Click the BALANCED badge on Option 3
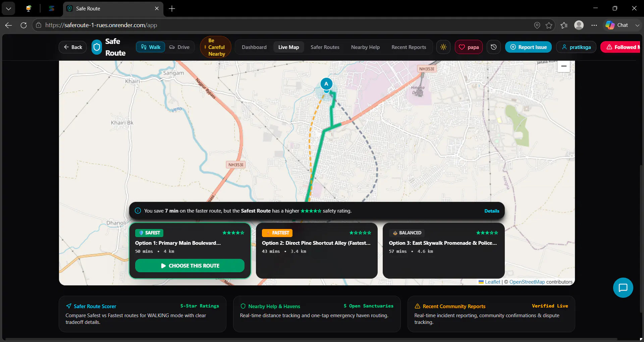This screenshot has height=342, width=644. tap(407, 233)
